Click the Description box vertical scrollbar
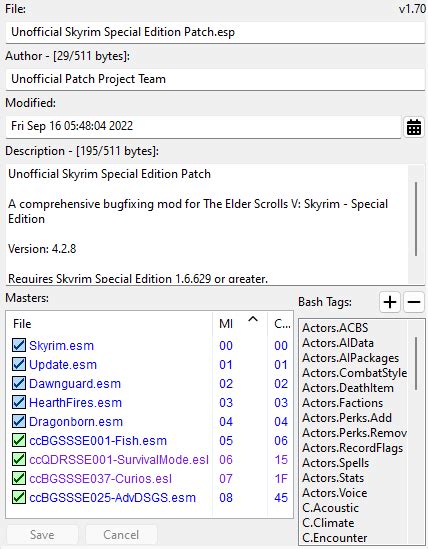 [416, 218]
